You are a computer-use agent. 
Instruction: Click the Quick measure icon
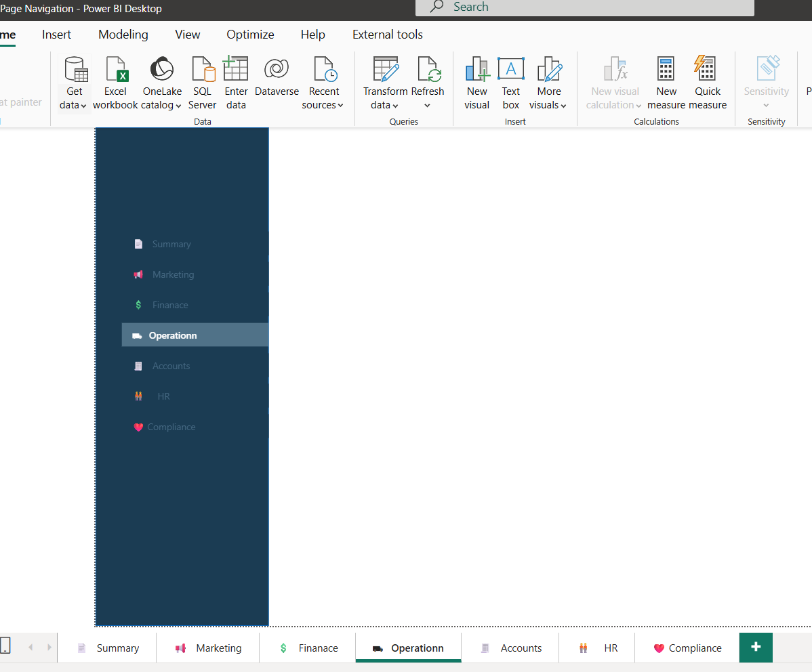(707, 70)
